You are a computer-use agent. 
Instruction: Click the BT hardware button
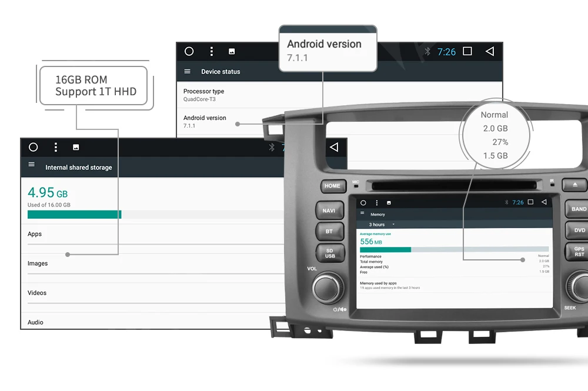pyautogui.click(x=329, y=231)
